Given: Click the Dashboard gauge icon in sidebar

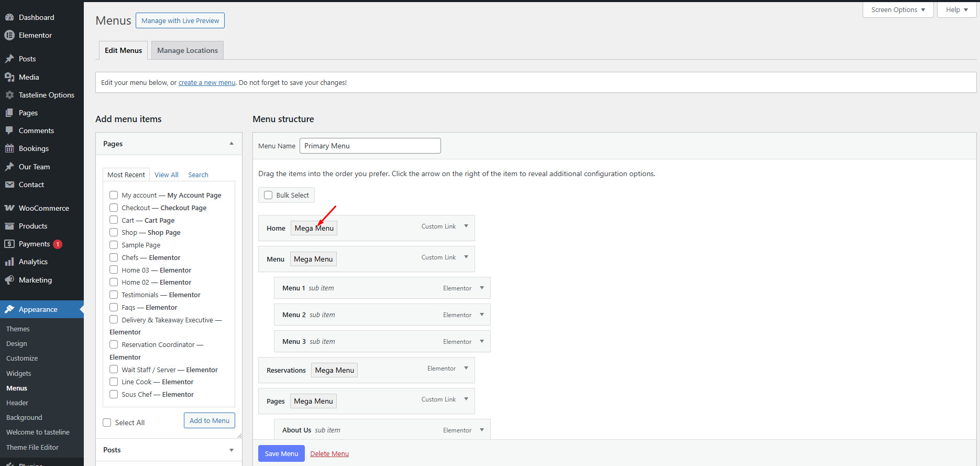Looking at the screenshot, I should click(x=9, y=17).
